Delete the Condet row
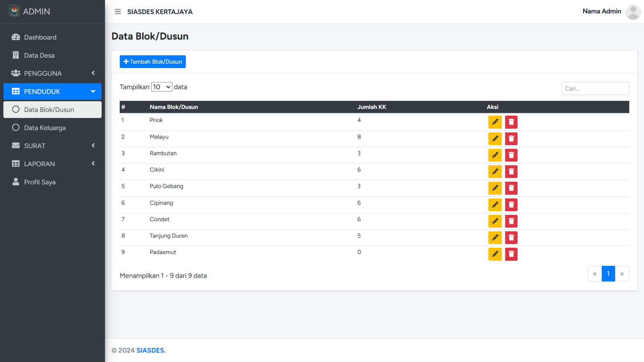The height and width of the screenshot is (362, 644). pyautogui.click(x=511, y=221)
